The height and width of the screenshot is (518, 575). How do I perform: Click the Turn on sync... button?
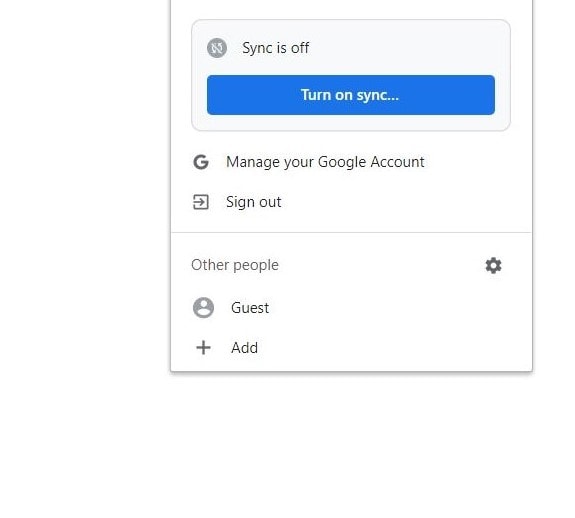[351, 95]
